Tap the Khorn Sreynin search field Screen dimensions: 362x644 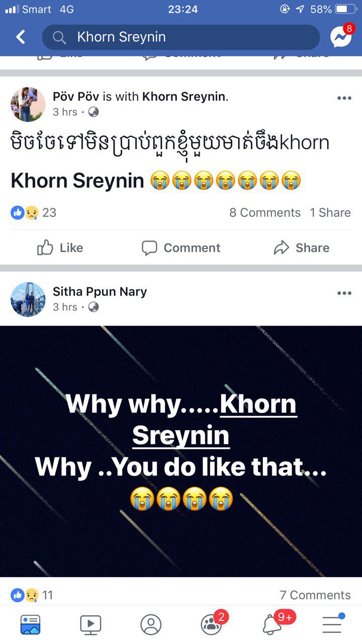(181, 37)
